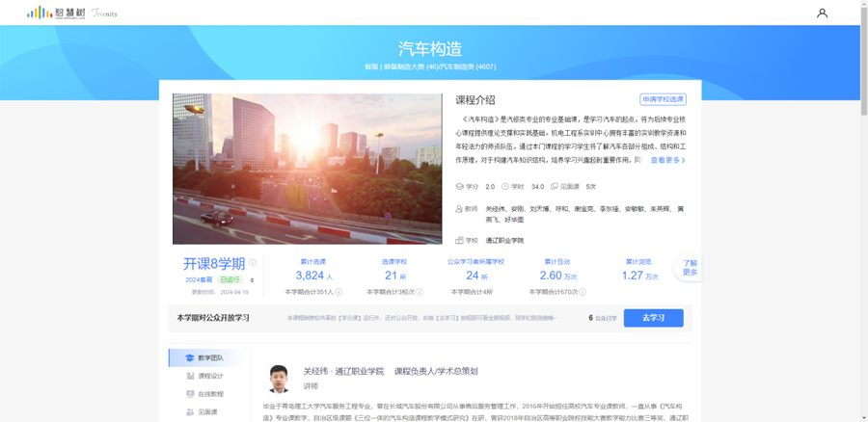The width and height of the screenshot is (868, 422).
Task: Click info icon next to 本学期合计3校次
Action: click(420, 292)
